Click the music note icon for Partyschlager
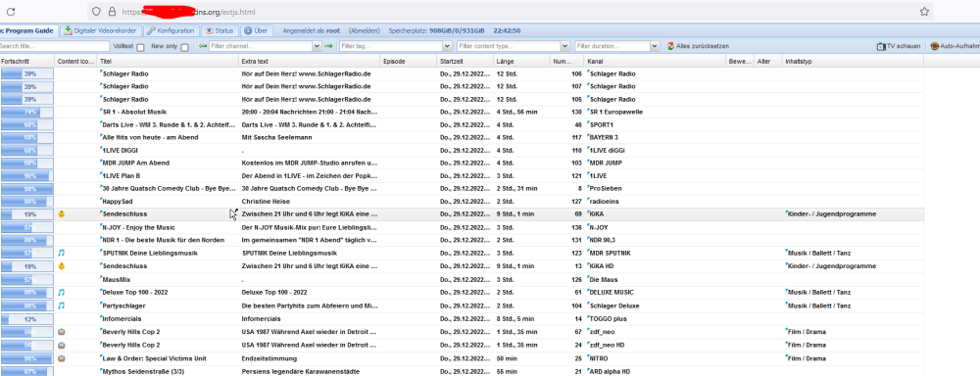 pos(61,305)
